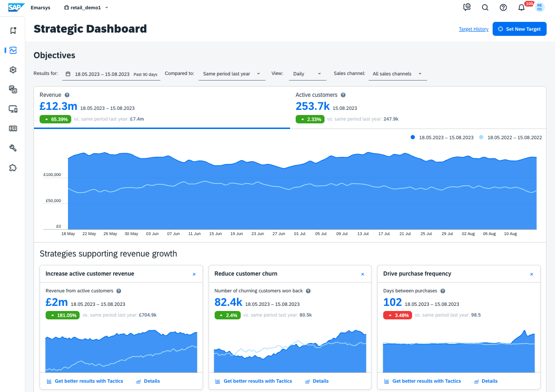Open the Daily view dropdown
The image size is (555, 392).
306,74
